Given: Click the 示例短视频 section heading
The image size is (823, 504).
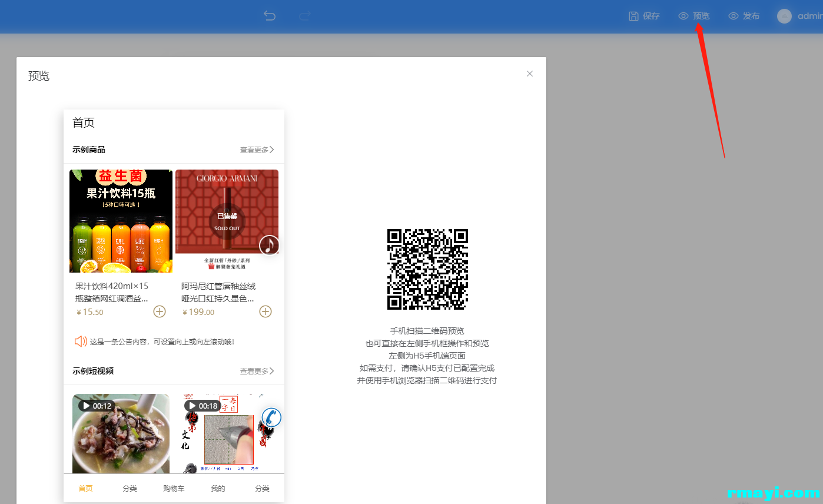Looking at the screenshot, I should [93, 371].
